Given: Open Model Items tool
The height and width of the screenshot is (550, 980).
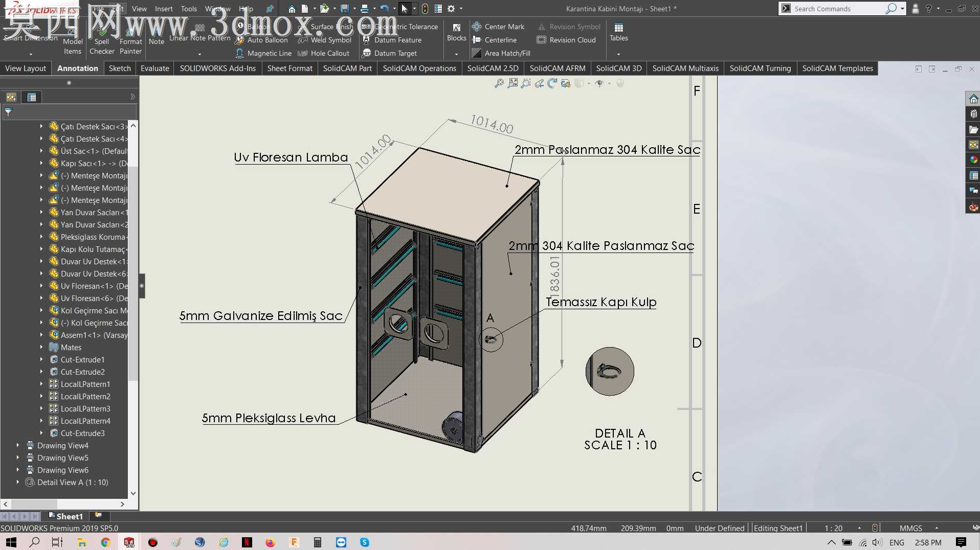Looking at the screenshot, I should tap(73, 40).
